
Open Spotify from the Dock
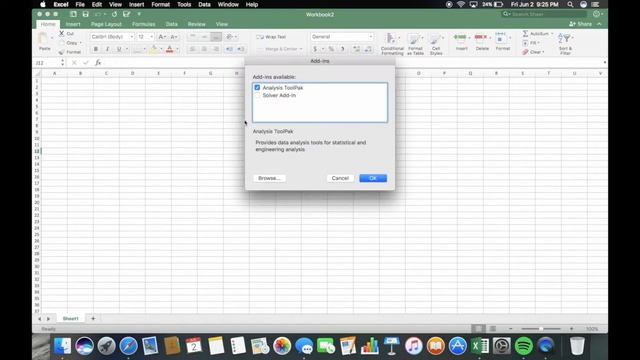click(x=524, y=346)
